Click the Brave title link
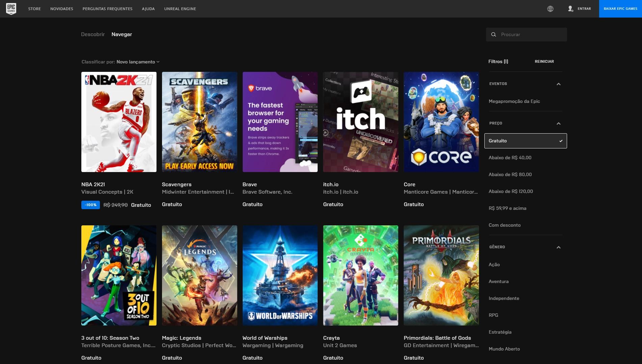The height and width of the screenshot is (364, 642). pyautogui.click(x=250, y=185)
